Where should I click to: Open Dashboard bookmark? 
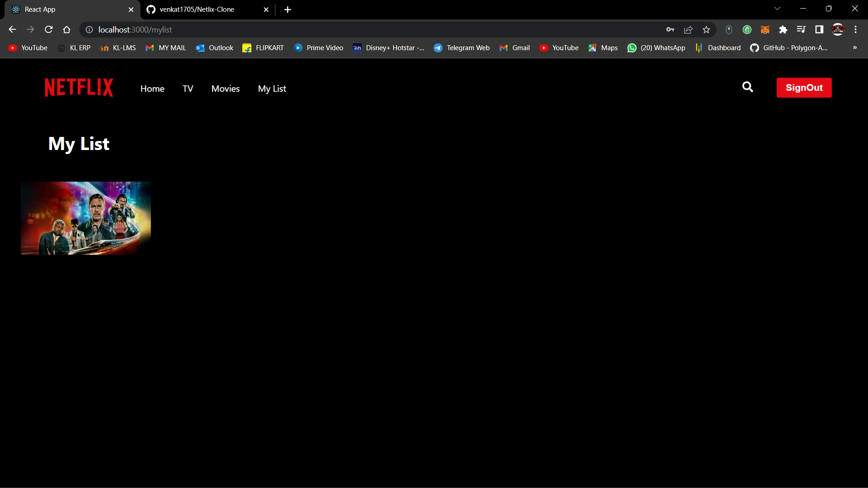[x=718, y=48]
